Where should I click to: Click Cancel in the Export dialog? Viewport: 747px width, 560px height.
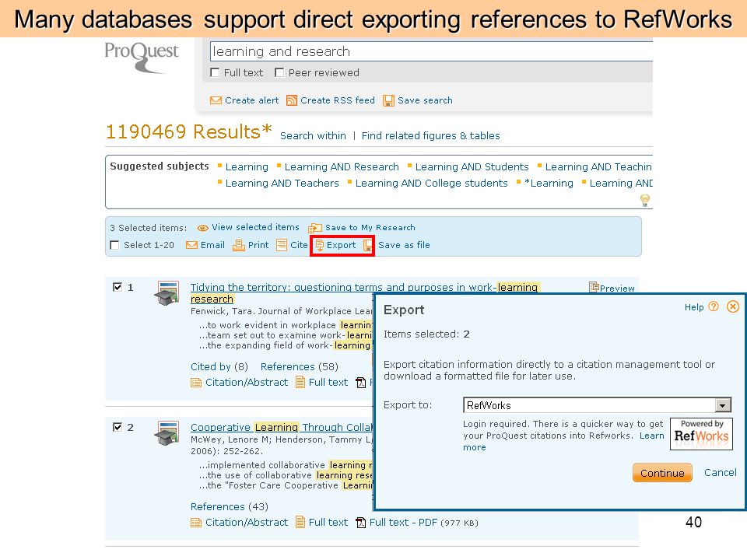tap(721, 472)
